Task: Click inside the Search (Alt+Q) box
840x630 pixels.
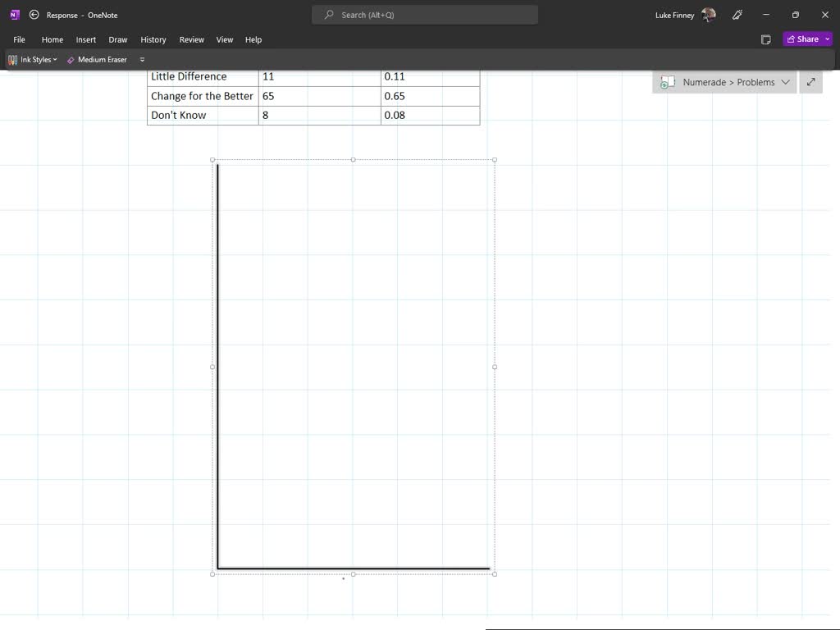Action: [424, 14]
